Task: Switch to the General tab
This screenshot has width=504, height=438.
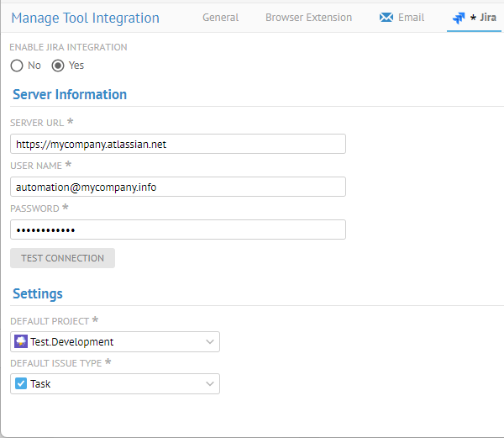Action: click(220, 18)
